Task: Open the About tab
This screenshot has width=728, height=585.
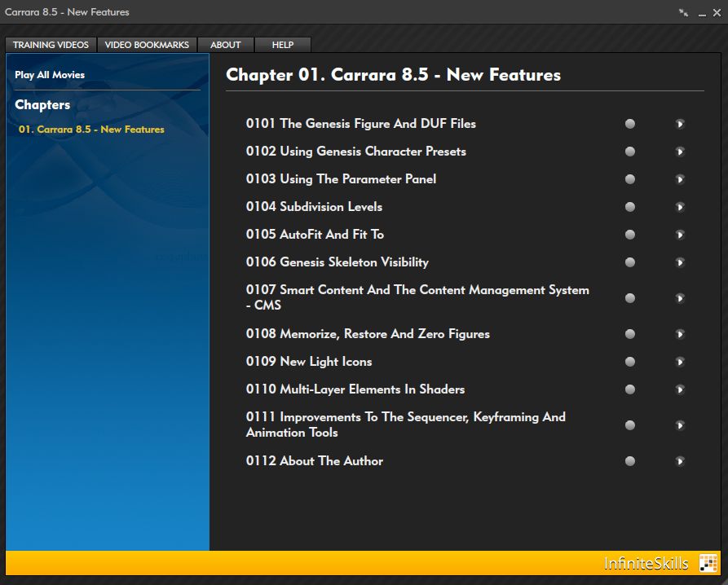Action: click(x=226, y=45)
